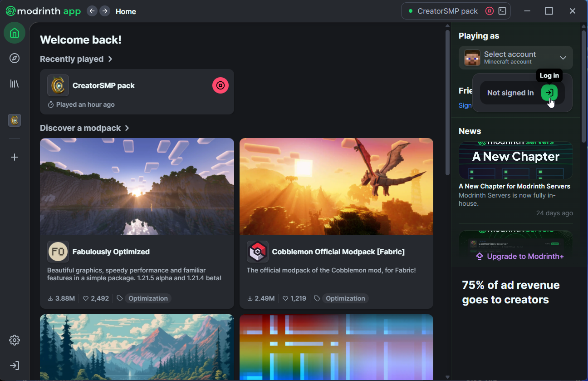Stop the running CreatorSMP pack in title bar
Viewport: 588px width, 381px height.
pyautogui.click(x=489, y=11)
